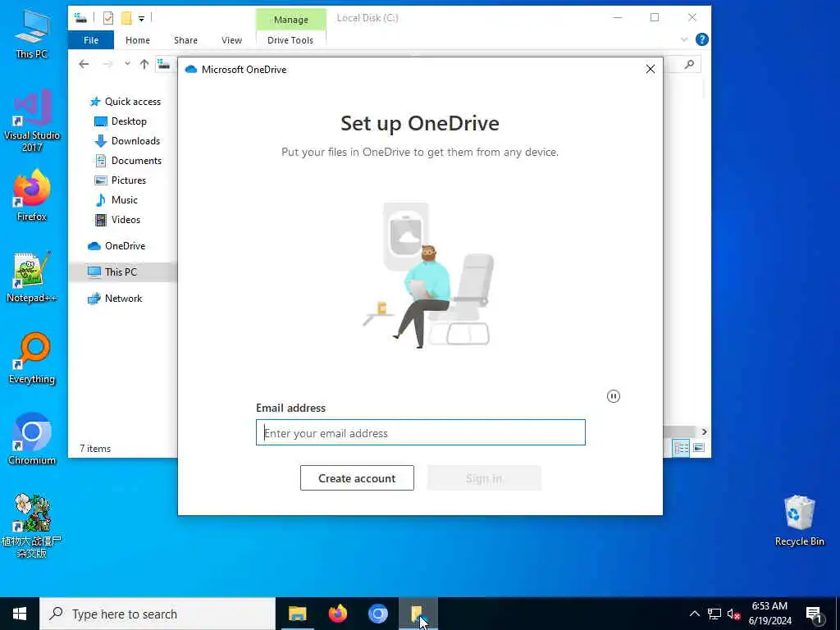This screenshot has width=840, height=630.
Task: Open File Explorer from the taskbar
Action: tap(297, 614)
